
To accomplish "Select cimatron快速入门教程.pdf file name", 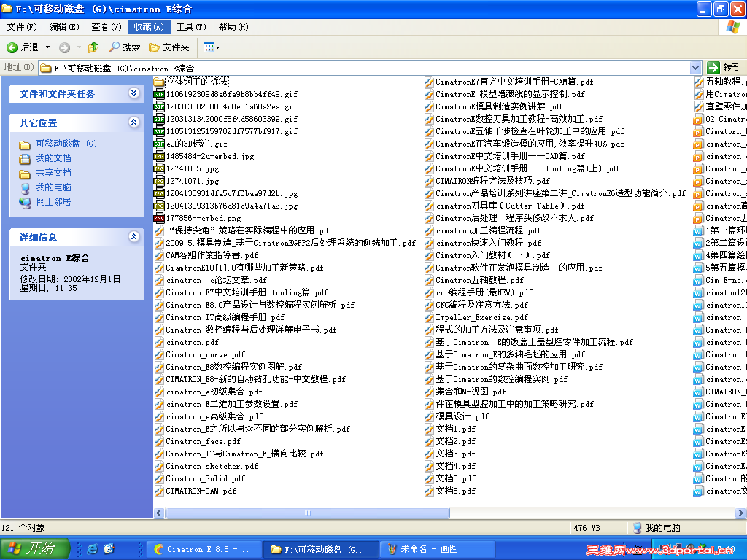I will tap(488, 243).
